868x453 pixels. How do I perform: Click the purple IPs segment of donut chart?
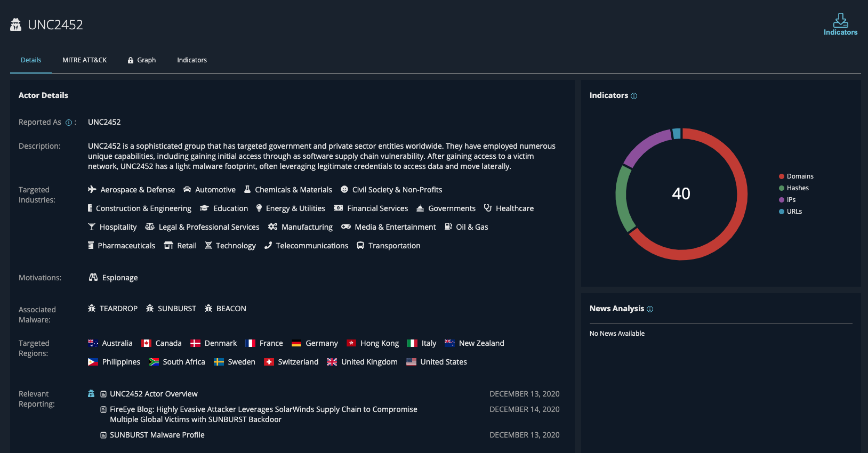(644, 145)
